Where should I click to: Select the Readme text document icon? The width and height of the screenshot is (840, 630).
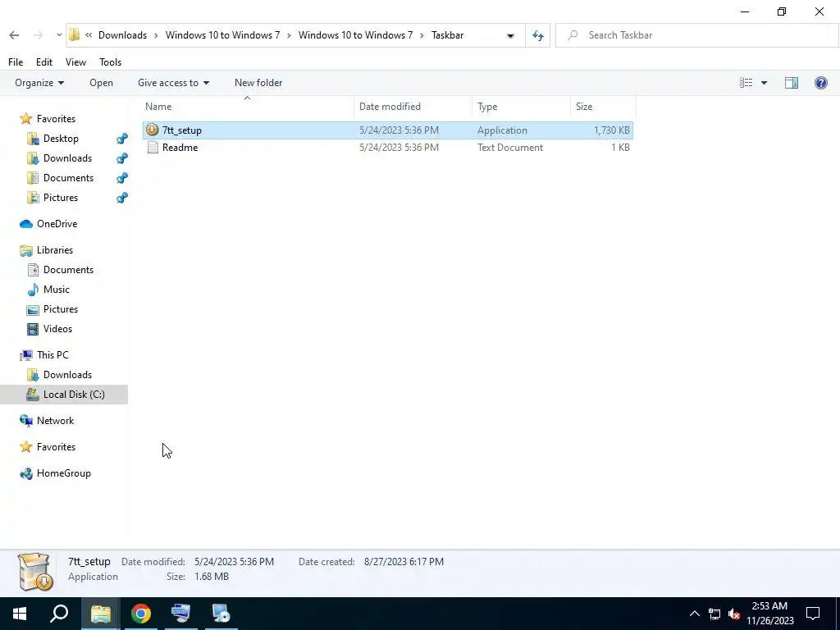(x=153, y=148)
